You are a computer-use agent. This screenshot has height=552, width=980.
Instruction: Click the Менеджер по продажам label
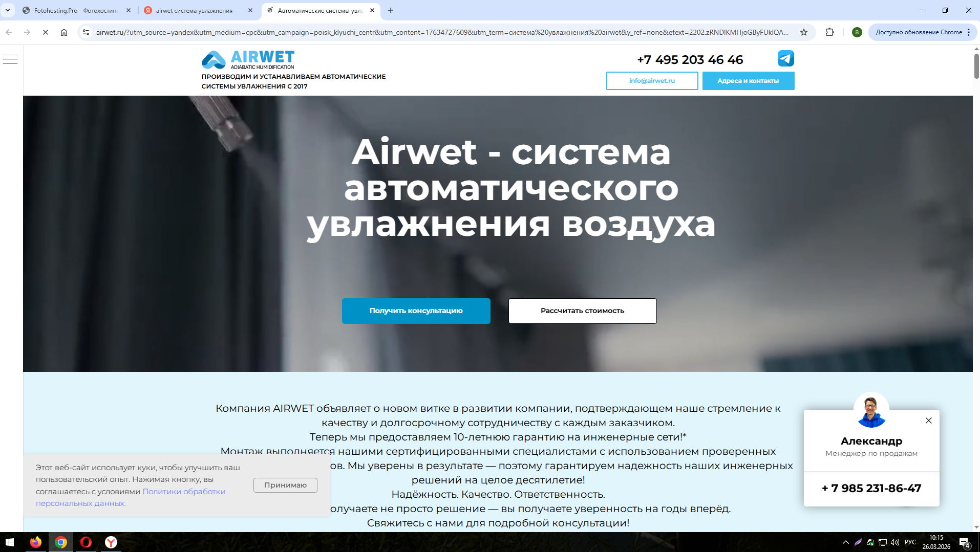tap(871, 453)
